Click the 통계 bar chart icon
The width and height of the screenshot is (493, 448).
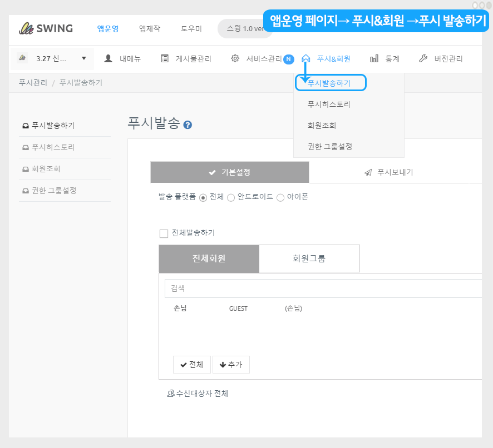(x=374, y=58)
